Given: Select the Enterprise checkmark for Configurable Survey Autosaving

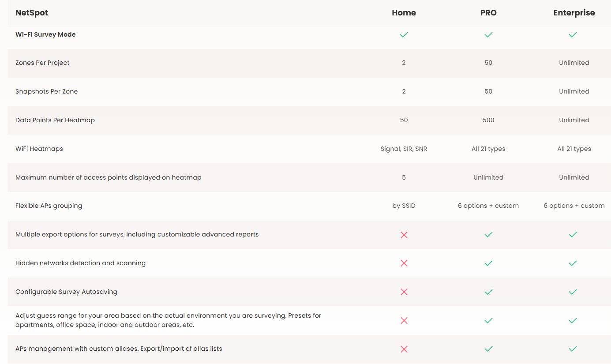Looking at the screenshot, I should pyautogui.click(x=573, y=292).
